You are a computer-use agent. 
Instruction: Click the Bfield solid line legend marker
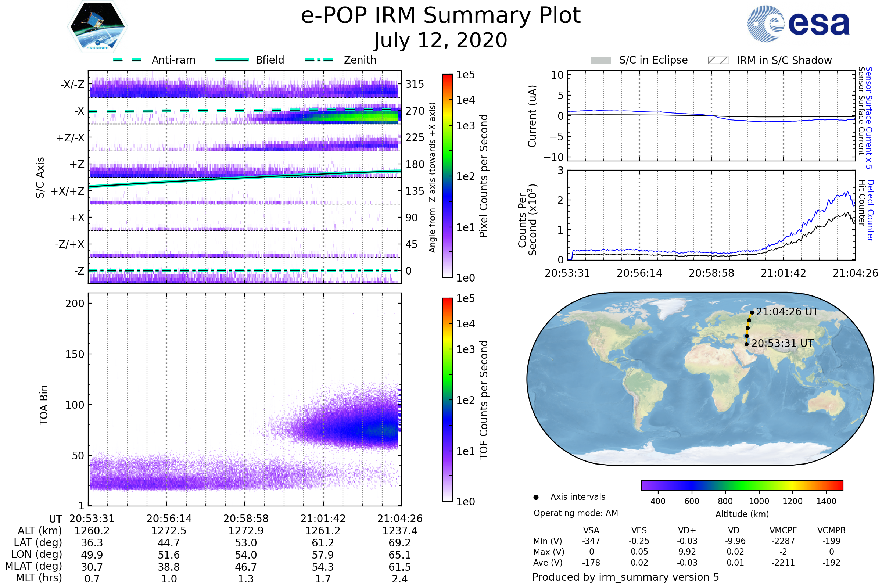232,60
